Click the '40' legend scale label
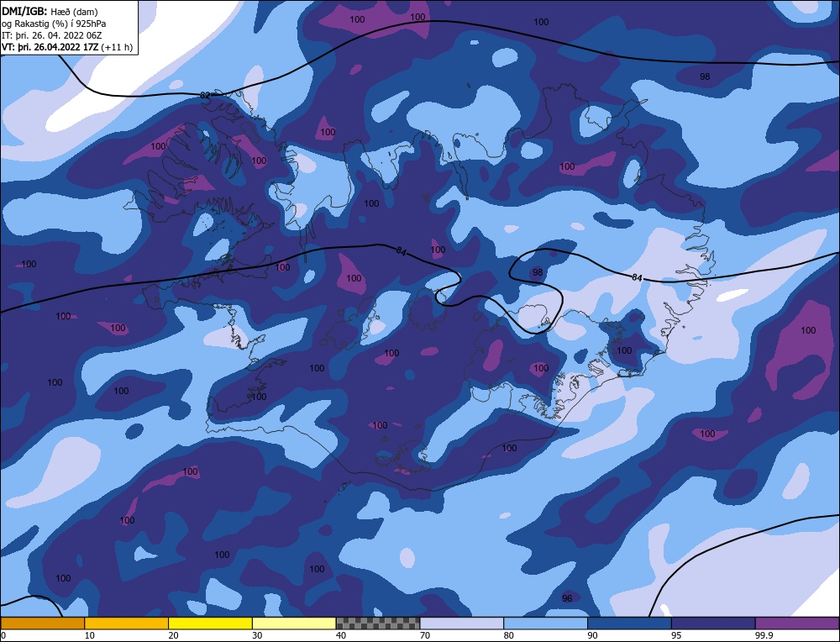 (x=341, y=635)
